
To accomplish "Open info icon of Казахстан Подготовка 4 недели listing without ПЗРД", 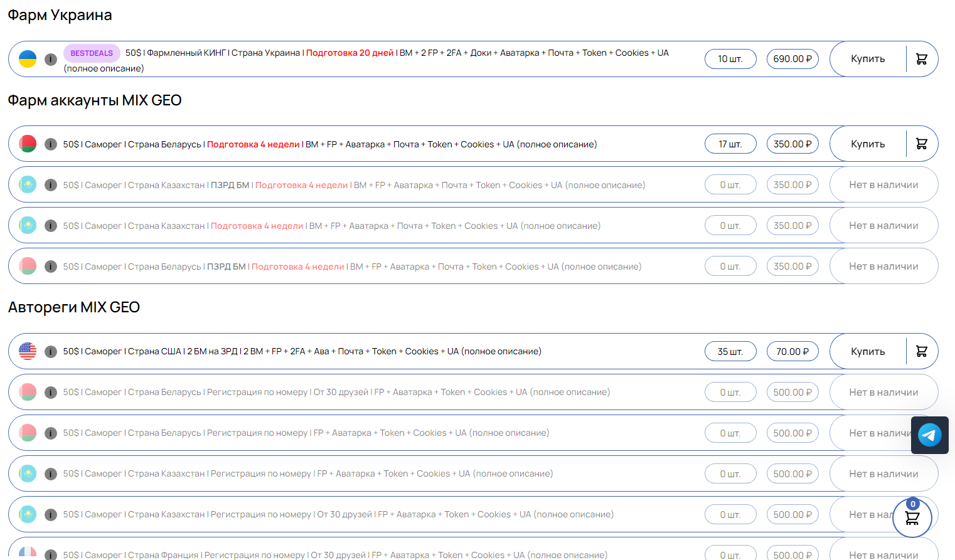I will click(x=51, y=226).
